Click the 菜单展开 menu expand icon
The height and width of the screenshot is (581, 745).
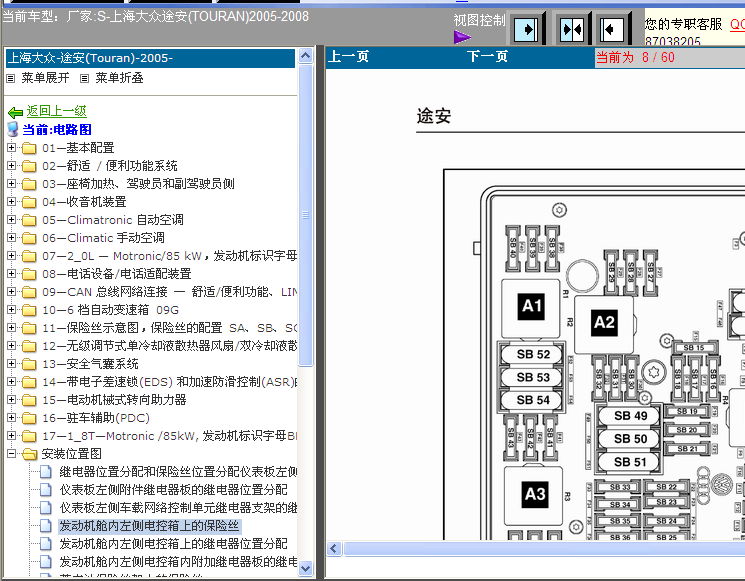tap(10, 78)
